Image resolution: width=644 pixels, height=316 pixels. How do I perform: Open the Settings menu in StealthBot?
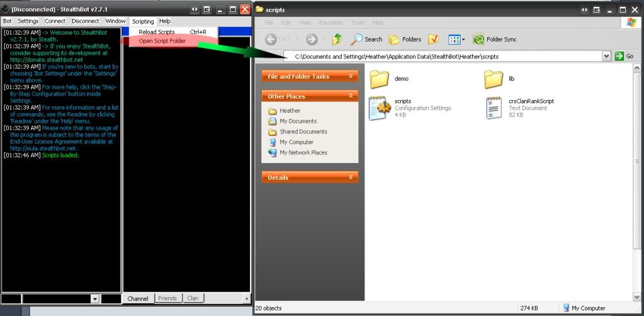coord(28,21)
